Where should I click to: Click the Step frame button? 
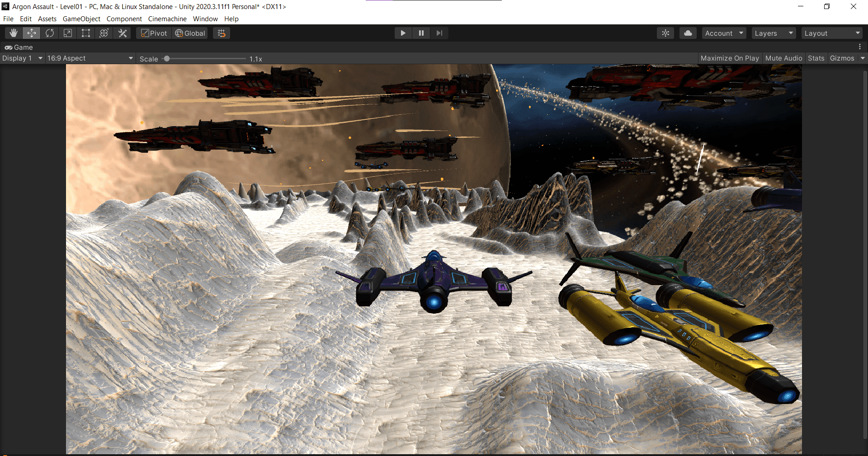tap(439, 33)
